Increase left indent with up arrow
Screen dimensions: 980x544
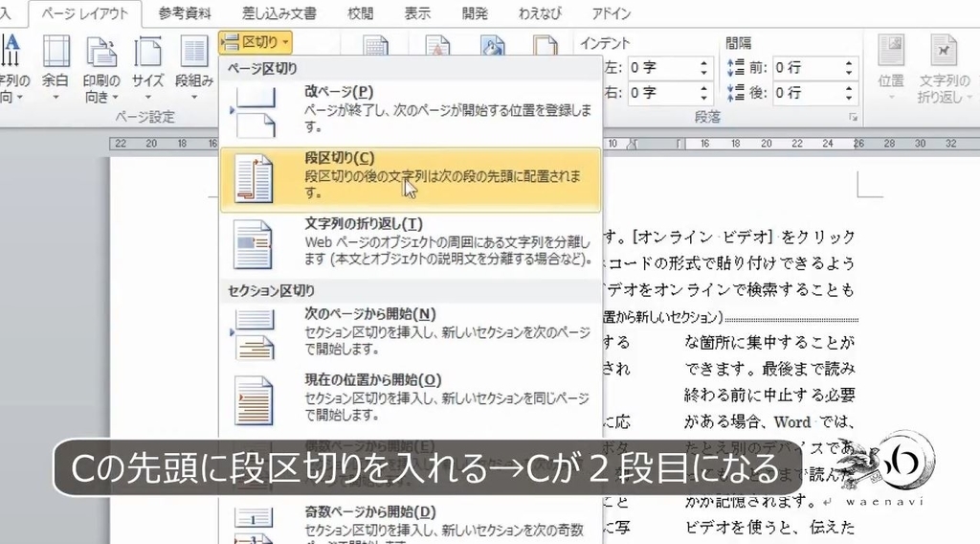point(703,62)
